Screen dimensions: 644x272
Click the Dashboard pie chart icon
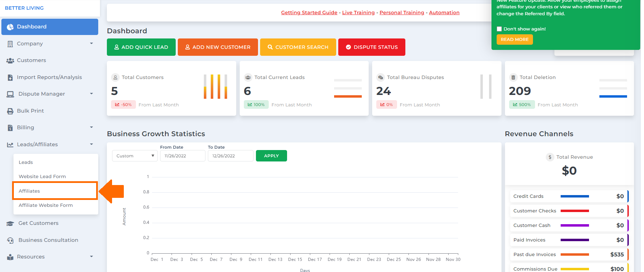coord(10,27)
